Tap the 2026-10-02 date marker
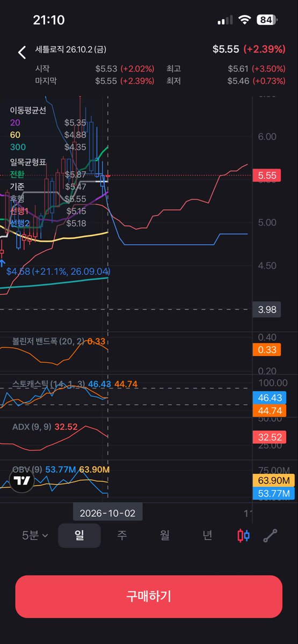298x644 pixels. pos(108,513)
